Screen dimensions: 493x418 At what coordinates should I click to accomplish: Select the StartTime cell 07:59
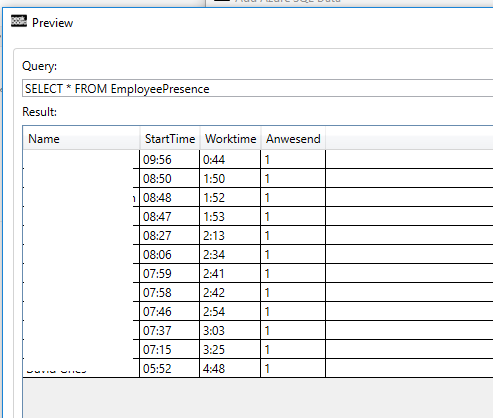tap(169, 273)
